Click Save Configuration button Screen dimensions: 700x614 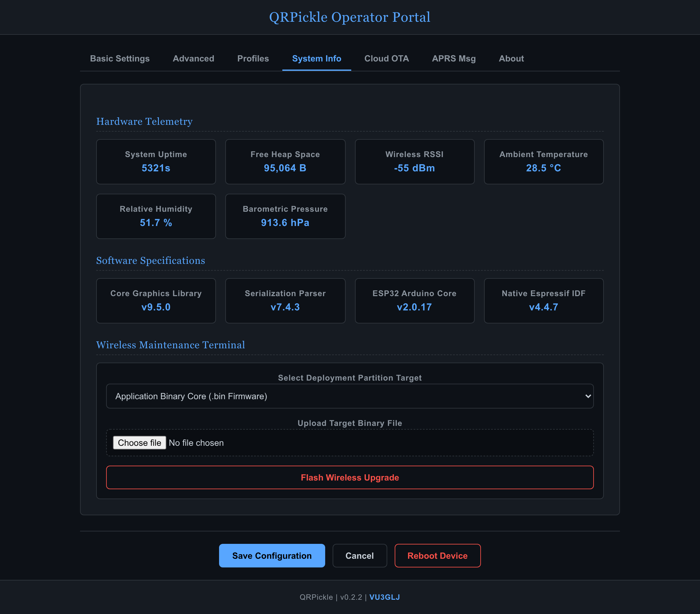(x=272, y=555)
